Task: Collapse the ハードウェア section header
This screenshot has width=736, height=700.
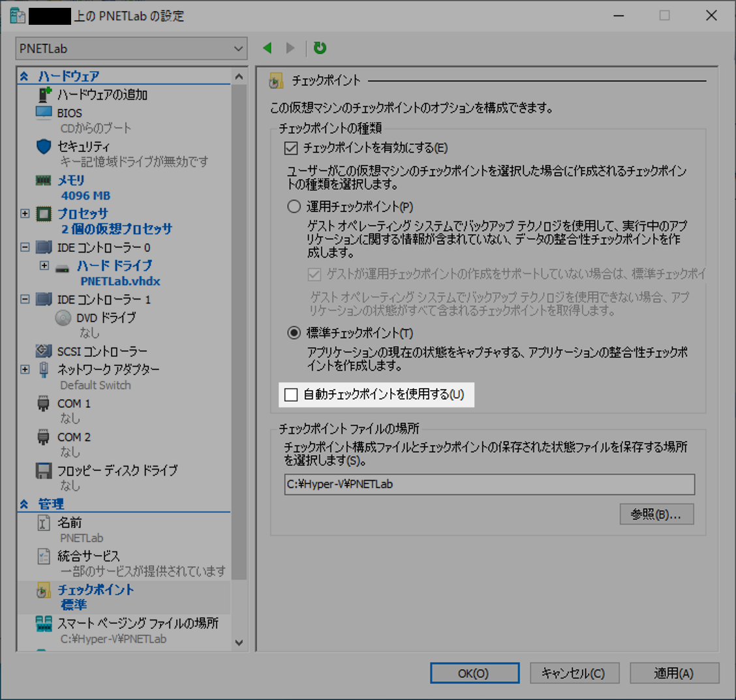Action: coord(23,76)
